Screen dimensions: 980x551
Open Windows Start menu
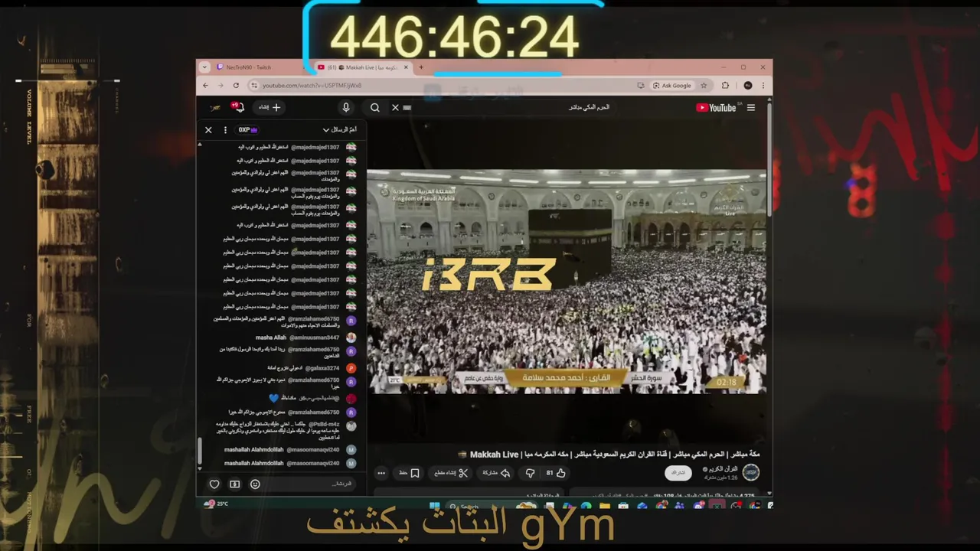coord(435,506)
